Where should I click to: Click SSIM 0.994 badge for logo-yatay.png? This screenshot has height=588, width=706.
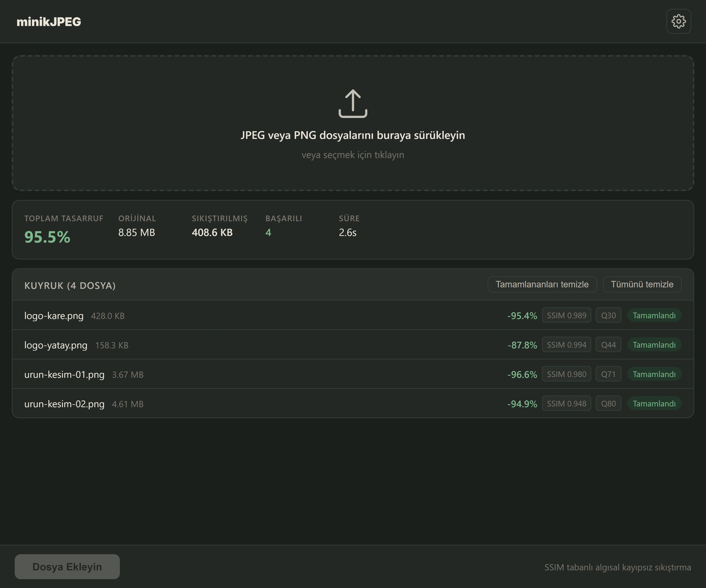pos(566,345)
